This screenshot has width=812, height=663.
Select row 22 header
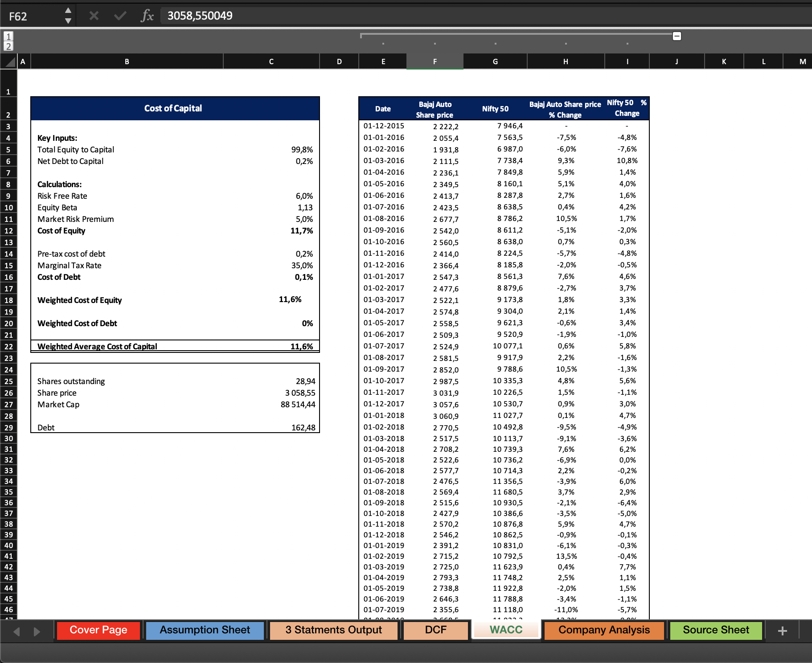coord(8,347)
